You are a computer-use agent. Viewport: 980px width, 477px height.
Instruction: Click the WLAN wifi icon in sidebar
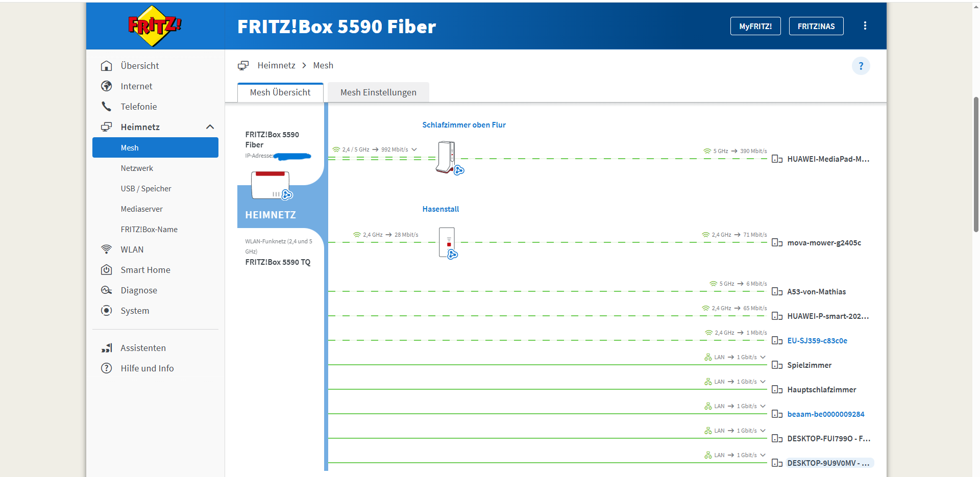pyautogui.click(x=106, y=249)
